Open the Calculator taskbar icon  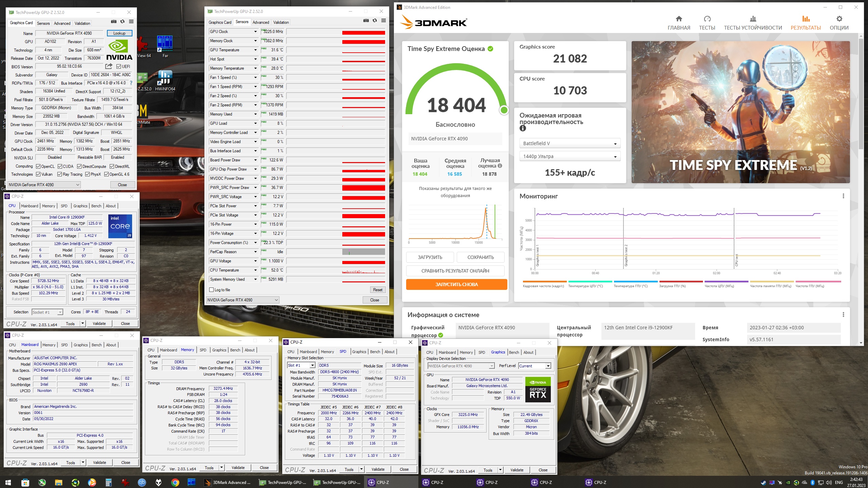(x=108, y=482)
